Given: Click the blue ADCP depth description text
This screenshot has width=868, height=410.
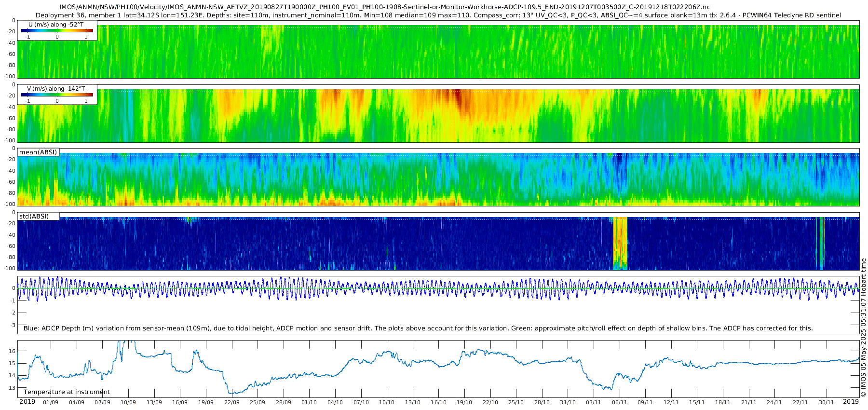Looking at the screenshot, I should tap(418, 328).
